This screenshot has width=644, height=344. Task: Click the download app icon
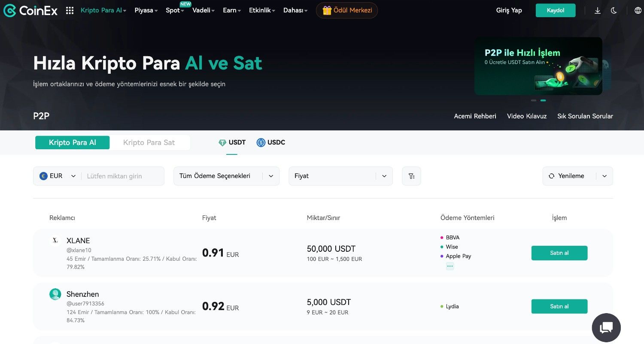[x=597, y=10]
